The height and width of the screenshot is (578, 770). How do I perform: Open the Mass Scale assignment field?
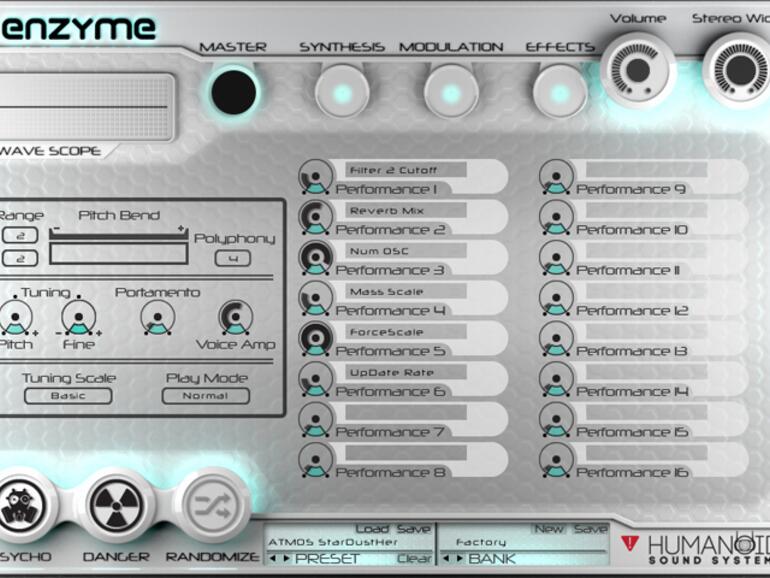click(x=406, y=291)
